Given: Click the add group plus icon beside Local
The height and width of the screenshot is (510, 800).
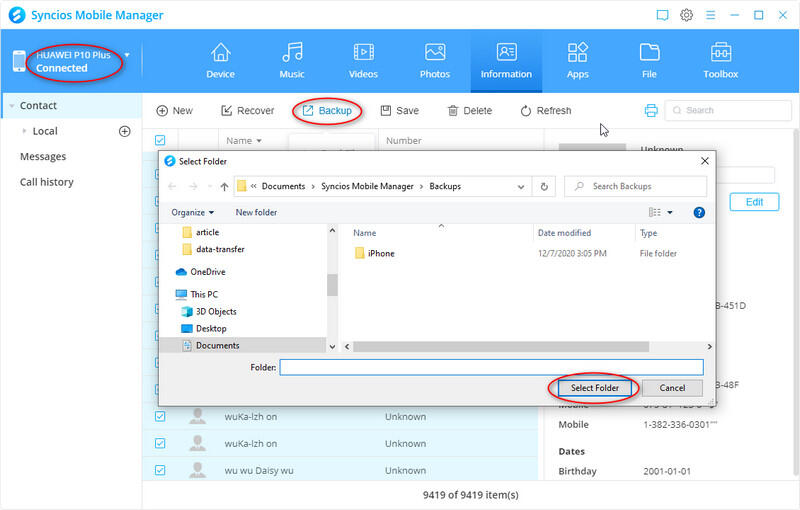Looking at the screenshot, I should [x=125, y=131].
